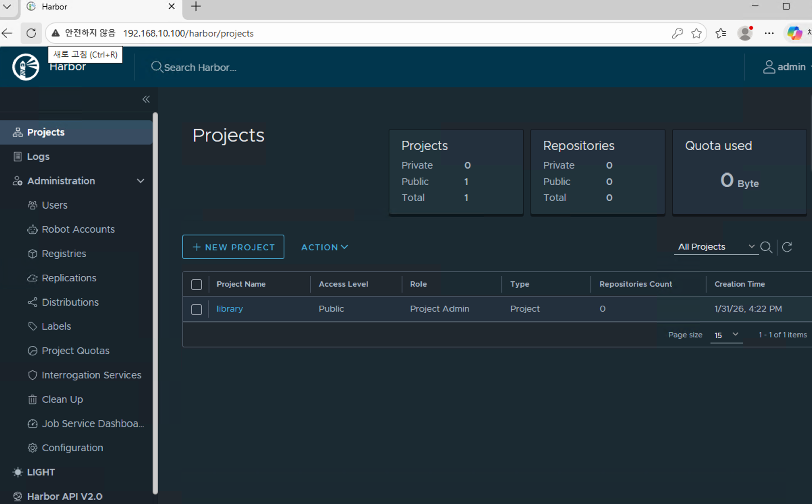Tick the checkbox for library project

[197, 309]
